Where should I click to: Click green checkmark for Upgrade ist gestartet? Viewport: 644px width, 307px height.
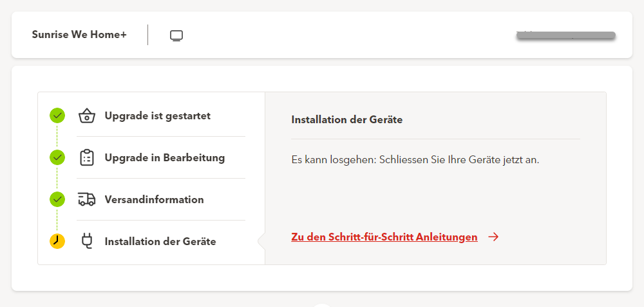pos(57,115)
